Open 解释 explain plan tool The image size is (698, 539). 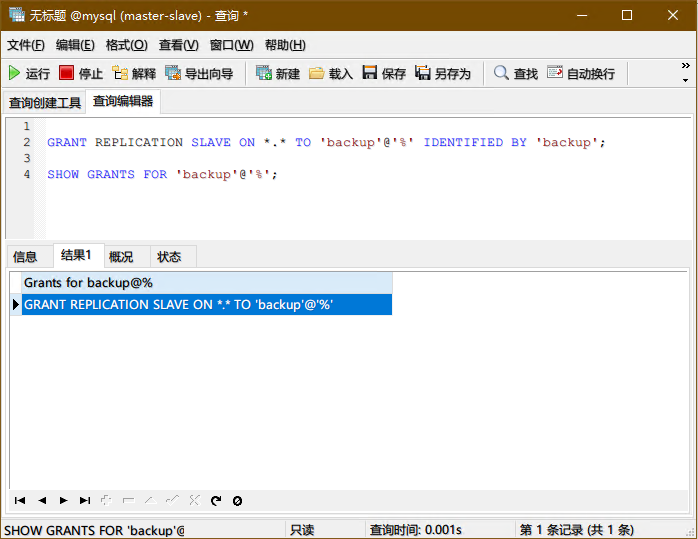[x=134, y=73]
